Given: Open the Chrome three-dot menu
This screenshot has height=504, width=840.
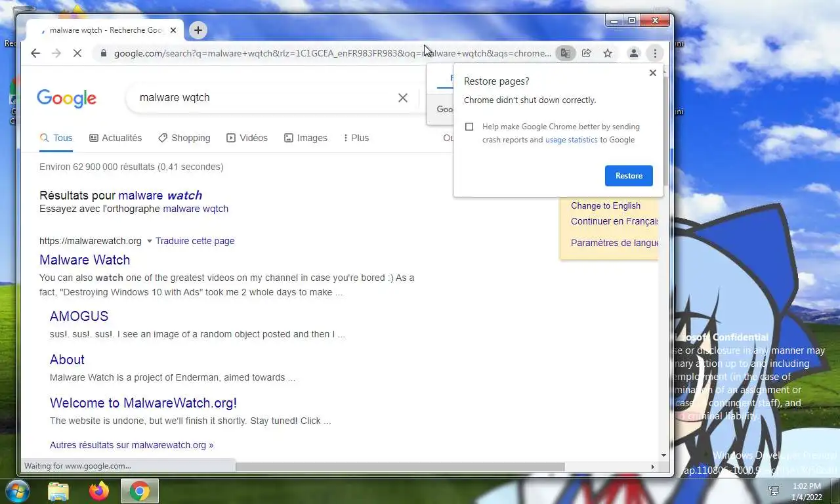Looking at the screenshot, I should pos(655,53).
